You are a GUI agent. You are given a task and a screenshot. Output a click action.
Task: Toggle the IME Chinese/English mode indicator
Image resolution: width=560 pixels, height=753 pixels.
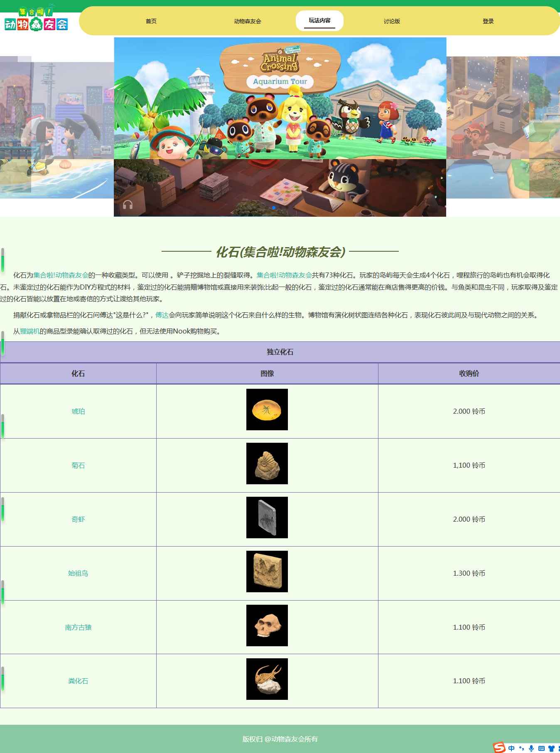coord(511,748)
